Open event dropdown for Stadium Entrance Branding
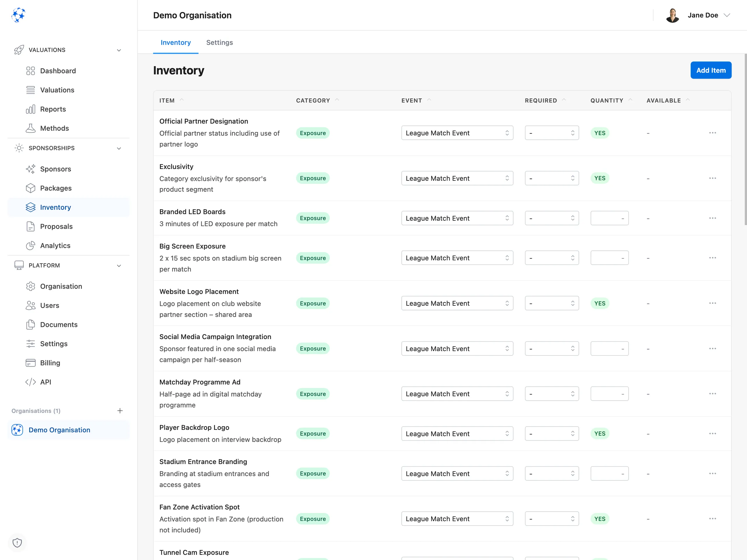This screenshot has width=747, height=560. click(x=457, y=474)
